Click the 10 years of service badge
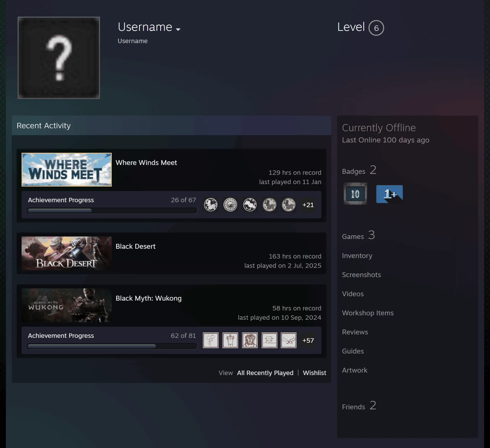 [x=355, y=194]
